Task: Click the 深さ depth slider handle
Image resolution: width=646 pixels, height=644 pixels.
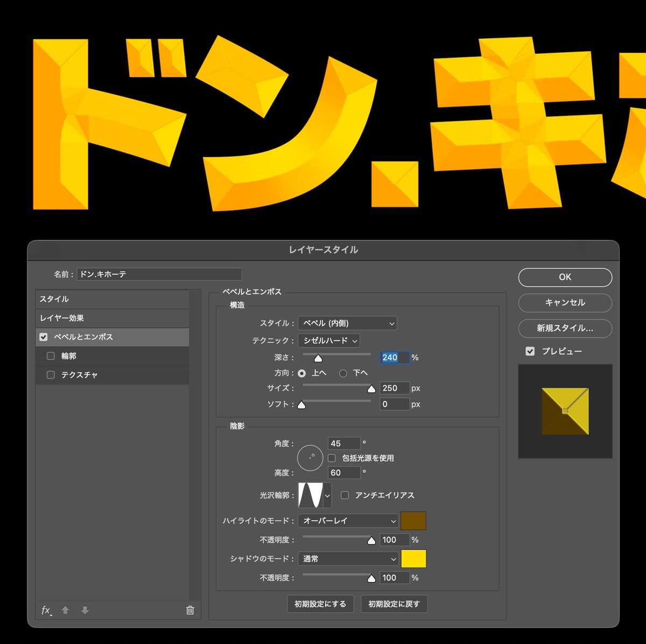Action: [318, 358]
